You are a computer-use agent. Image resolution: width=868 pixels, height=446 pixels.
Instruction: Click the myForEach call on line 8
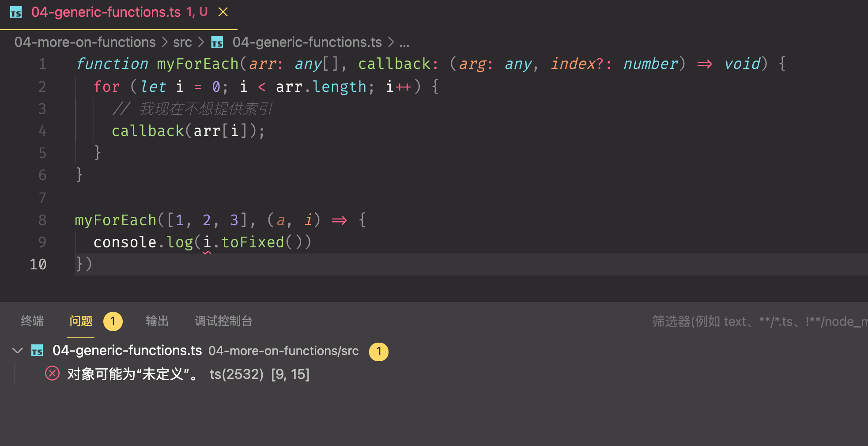coord(116,220)
